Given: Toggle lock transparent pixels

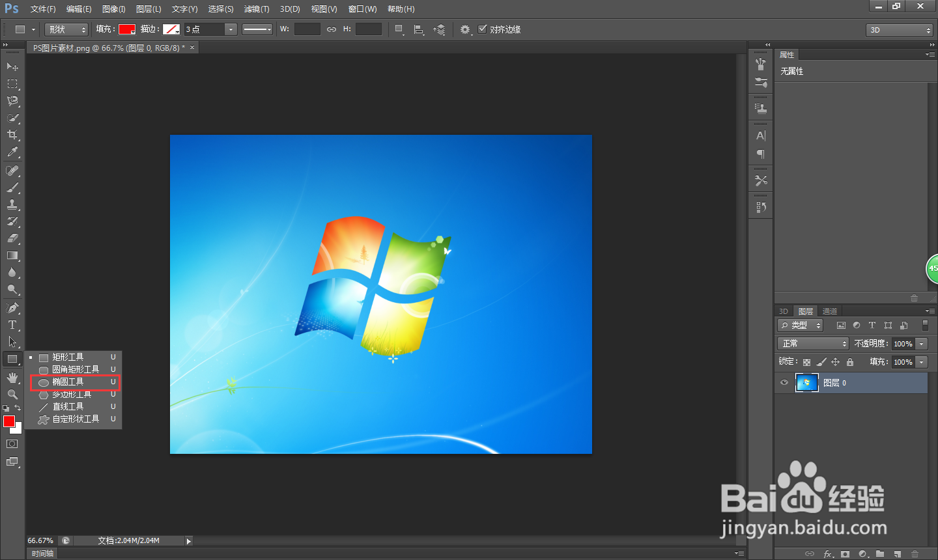Looking at the screenshot, I should (x=806, y=362).
